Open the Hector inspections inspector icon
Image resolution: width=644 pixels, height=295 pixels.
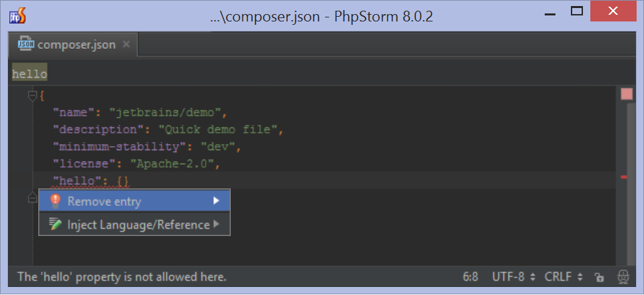coord(623,278)
